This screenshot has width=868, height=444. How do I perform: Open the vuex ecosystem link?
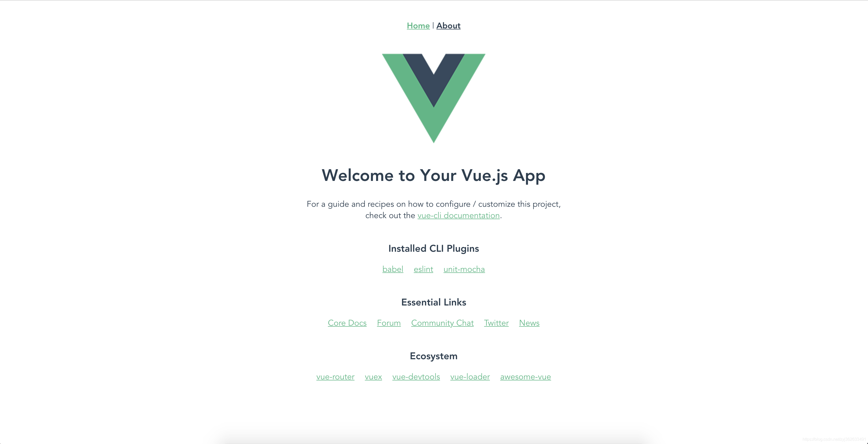(373, 377)
